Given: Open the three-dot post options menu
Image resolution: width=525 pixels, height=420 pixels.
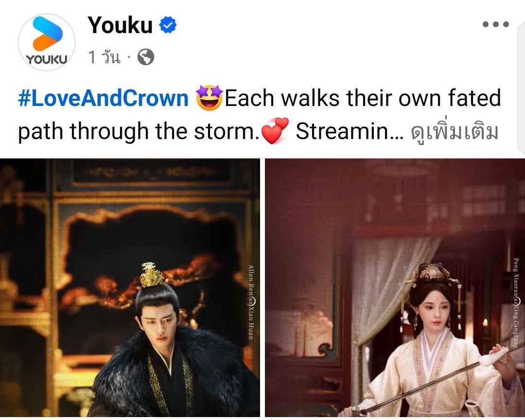Looking at the screenshot, I should coord(496,24).
